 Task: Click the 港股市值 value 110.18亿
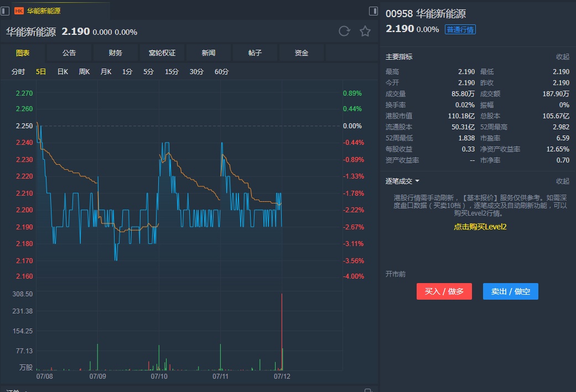pyautogui.click(x=461, y=116)
